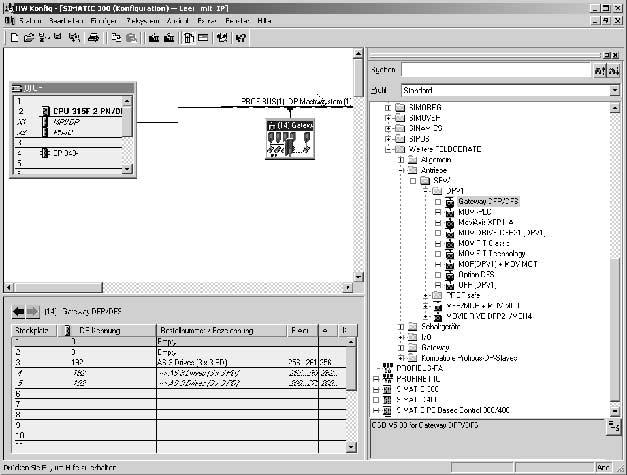Select slot 3 AS 2 Drives row
627x475 pixels.
(179, 362)
